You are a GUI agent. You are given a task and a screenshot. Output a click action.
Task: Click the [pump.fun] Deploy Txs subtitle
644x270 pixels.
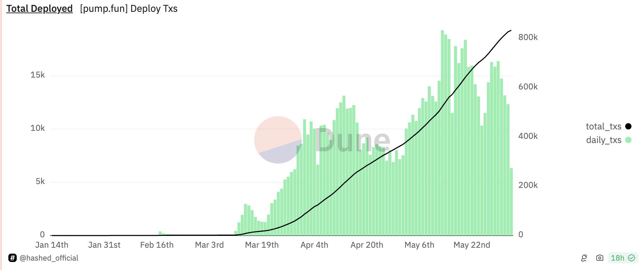coord(129,9)
